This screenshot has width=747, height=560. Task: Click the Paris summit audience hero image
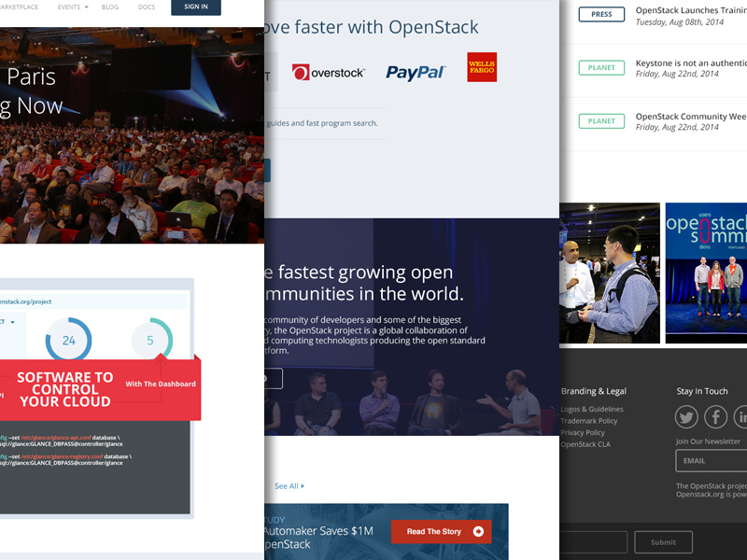132,135
